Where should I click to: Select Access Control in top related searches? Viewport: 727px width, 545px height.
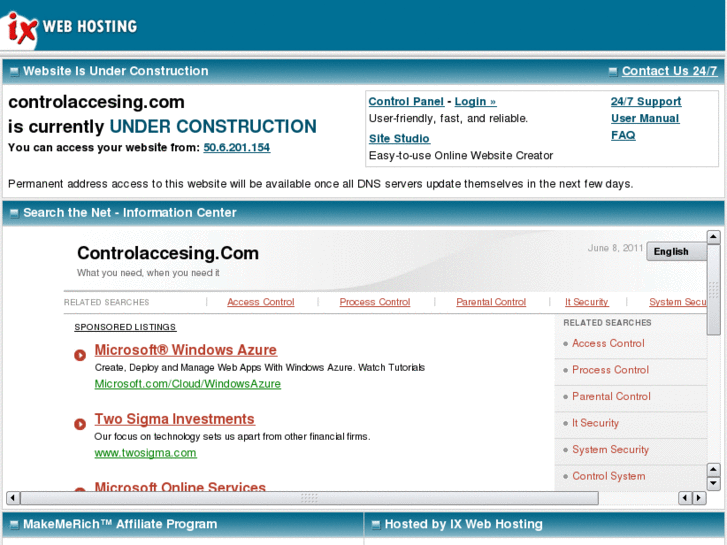click(x=261, y=302)
